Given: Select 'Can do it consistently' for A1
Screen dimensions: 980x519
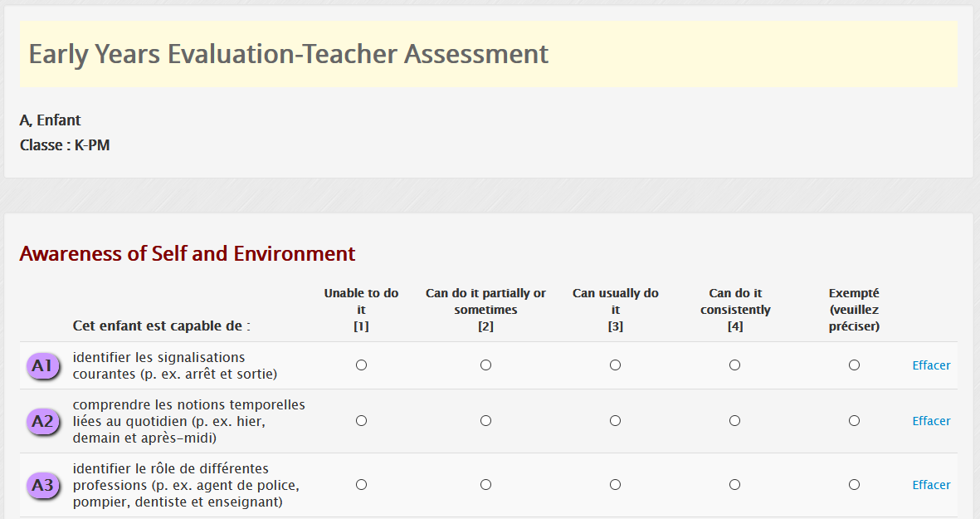Looking at the screenshot, I should tap(735, 365).
